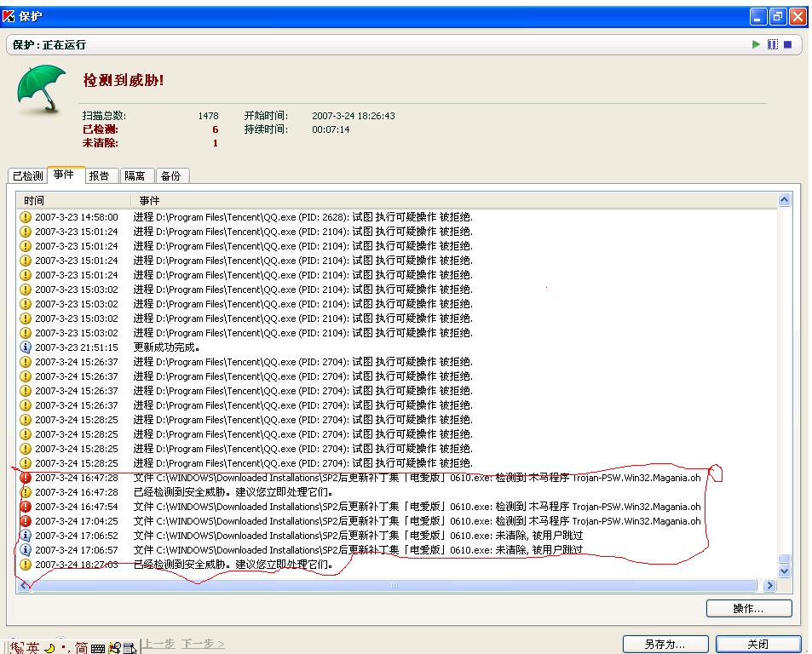812x654 pixels.
Task: Click the vertical scrollbar down arrow
Action: 784,571
